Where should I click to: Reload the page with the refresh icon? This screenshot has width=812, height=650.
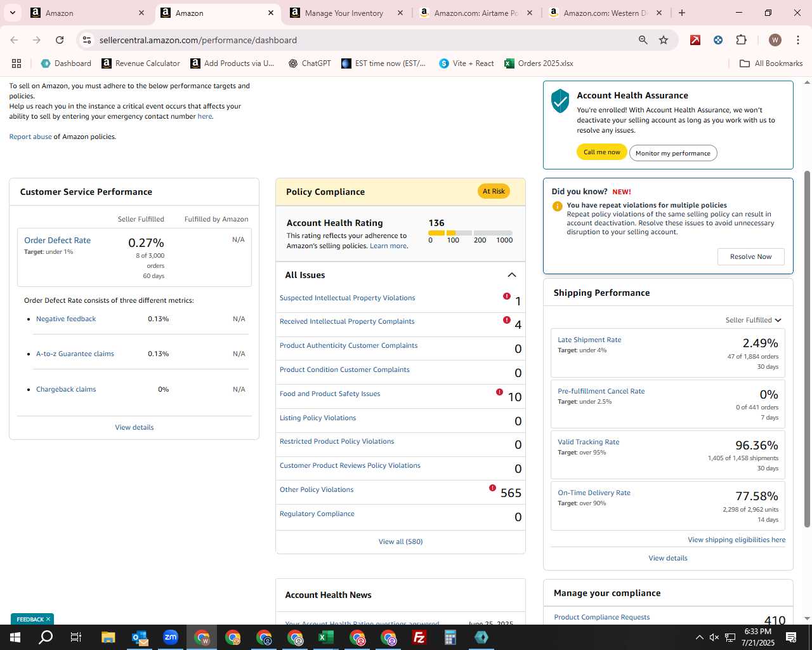click(60, 40)
